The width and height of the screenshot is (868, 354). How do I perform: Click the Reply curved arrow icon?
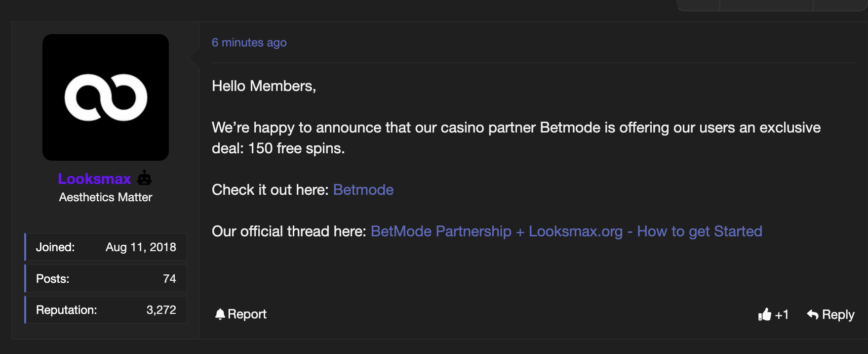coord(813,314)
